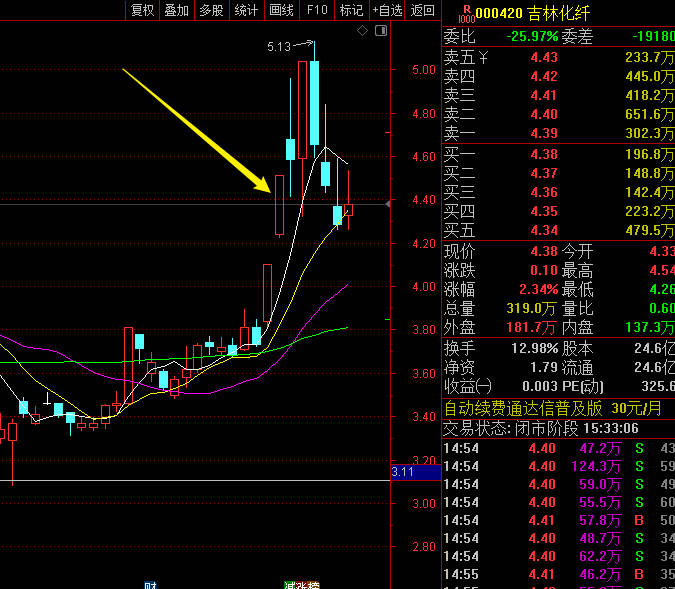Add stock via +自选 button
675x589 pixels.
[387, 10]
